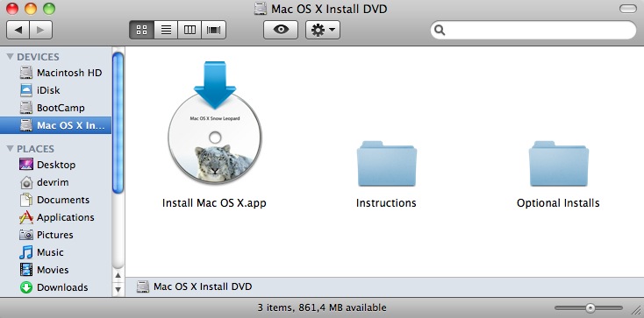
Task: Click the search magnifier icon
Action: 440,30
